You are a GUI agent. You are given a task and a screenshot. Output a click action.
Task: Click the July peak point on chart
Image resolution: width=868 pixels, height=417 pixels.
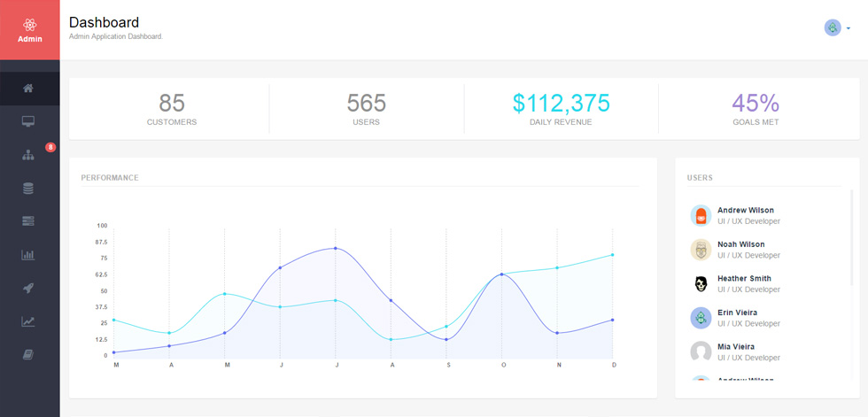click(335, 248)
